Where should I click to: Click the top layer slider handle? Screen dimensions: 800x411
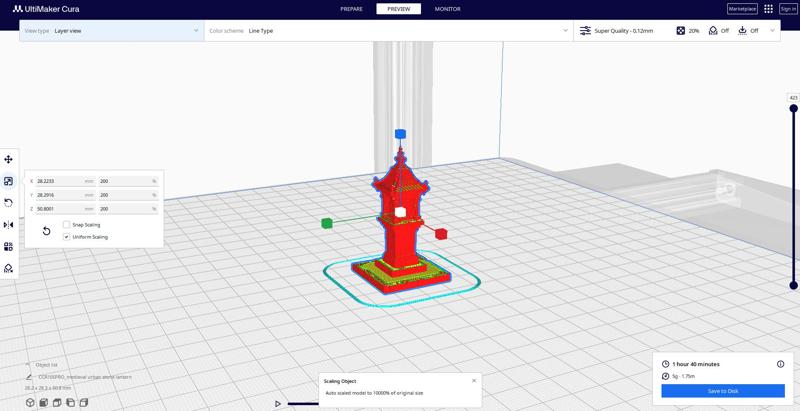pos(793,108)
